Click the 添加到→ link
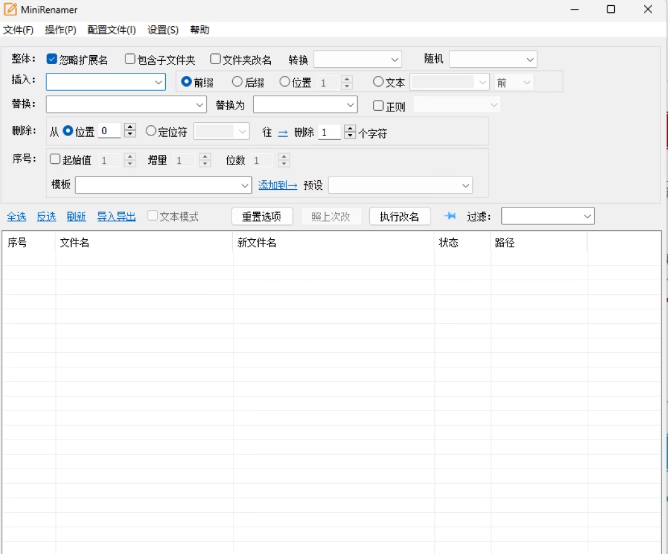This screenshot has width=668, height=554. click(278, 185)
